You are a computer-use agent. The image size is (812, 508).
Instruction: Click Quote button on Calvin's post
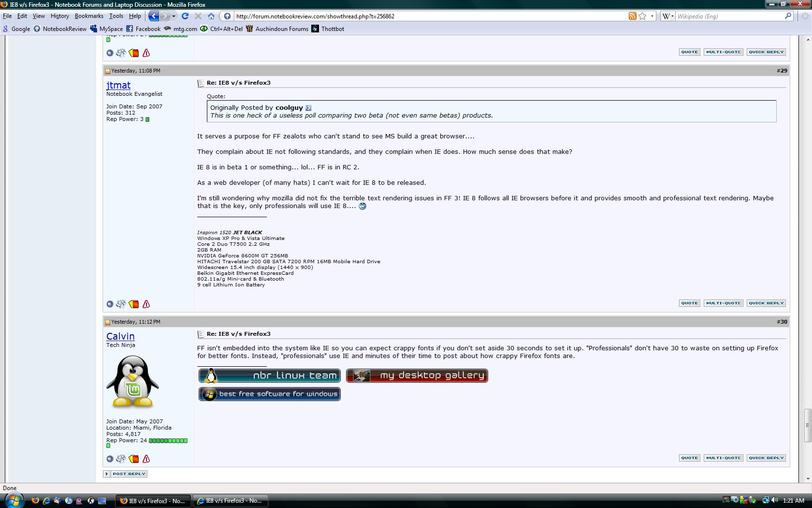pyautogui.click(x=689, y=458)
